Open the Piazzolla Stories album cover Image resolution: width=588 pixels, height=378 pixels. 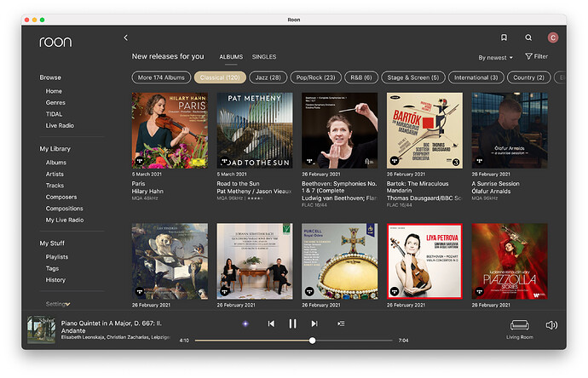(510, 261)
